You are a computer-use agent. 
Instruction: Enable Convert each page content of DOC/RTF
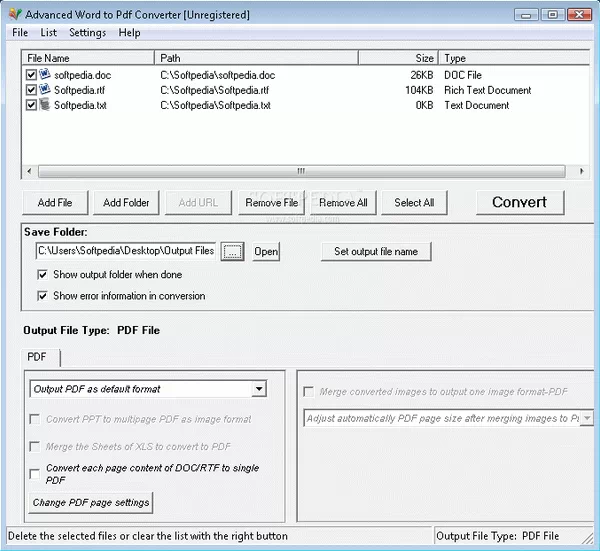tap(35, 474)
